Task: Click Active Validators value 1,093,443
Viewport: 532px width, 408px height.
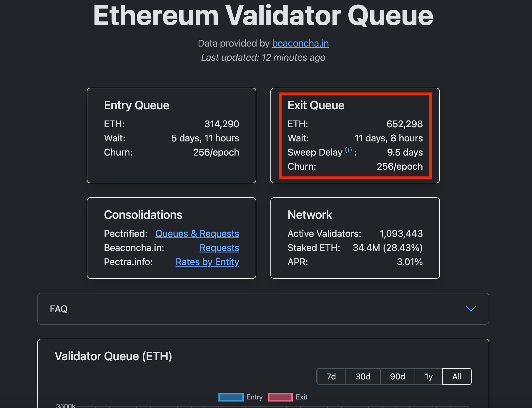Action: (x=401, y=234)
